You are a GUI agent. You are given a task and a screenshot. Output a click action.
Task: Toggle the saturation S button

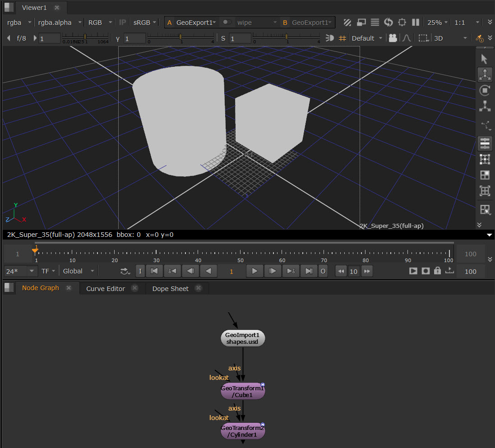pos(223,38)
